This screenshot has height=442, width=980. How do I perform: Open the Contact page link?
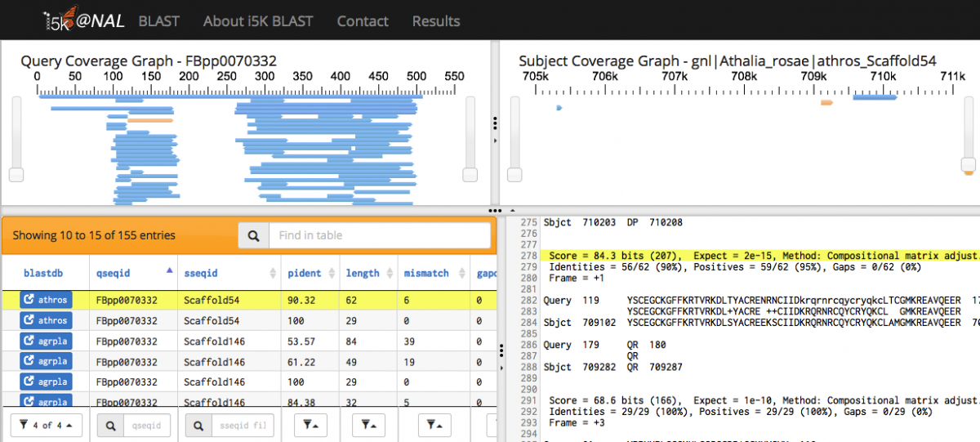click(363, 21)
